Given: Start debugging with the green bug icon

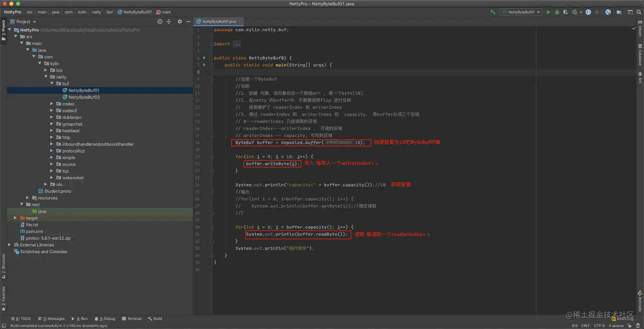Looking at the screenshot, I should pos(557,12).
